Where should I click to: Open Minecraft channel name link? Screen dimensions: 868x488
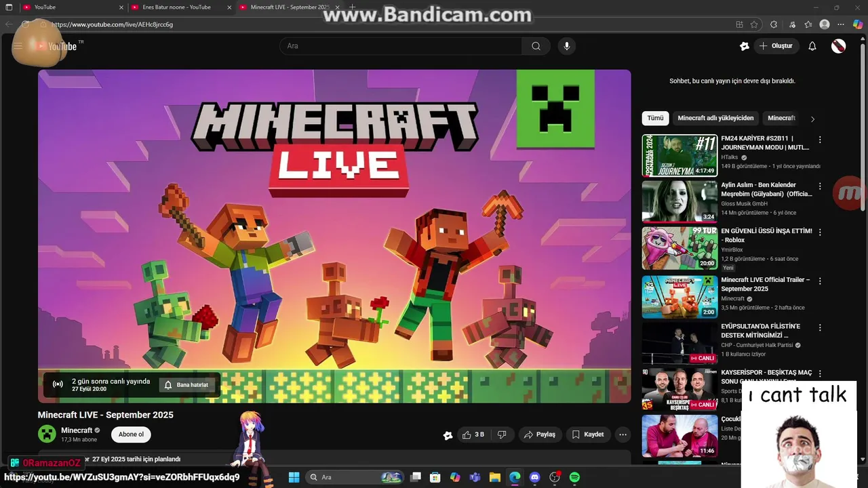pos(77,430)
